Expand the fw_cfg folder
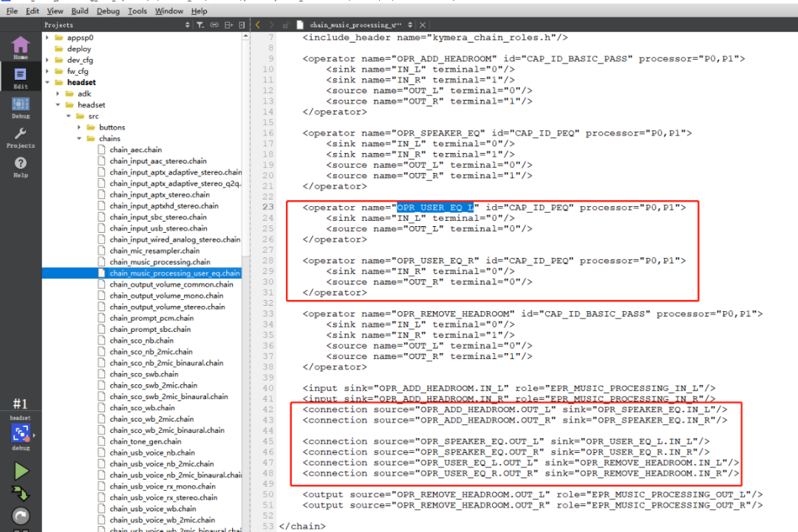Image resolution: width=798 pixels, height=532 pixels. pos(47,71)
